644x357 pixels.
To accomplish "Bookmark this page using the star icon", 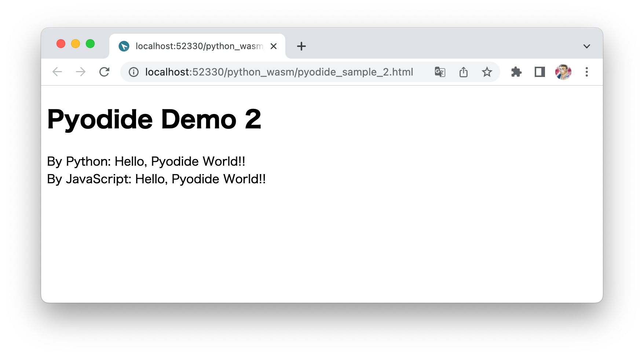I will (x=487, y=72).
